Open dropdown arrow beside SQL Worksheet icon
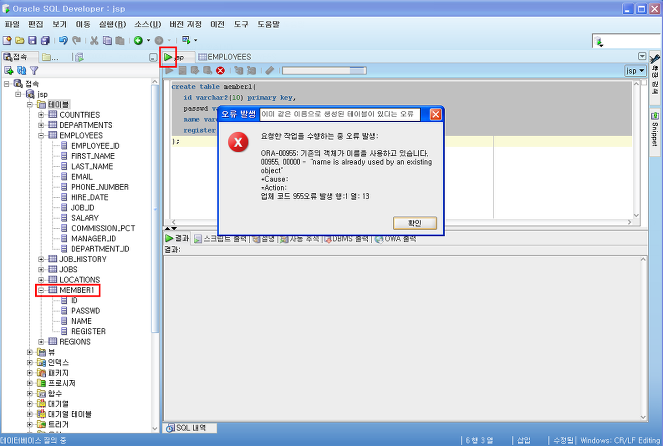Screen dimensions: 663x446 195,40
